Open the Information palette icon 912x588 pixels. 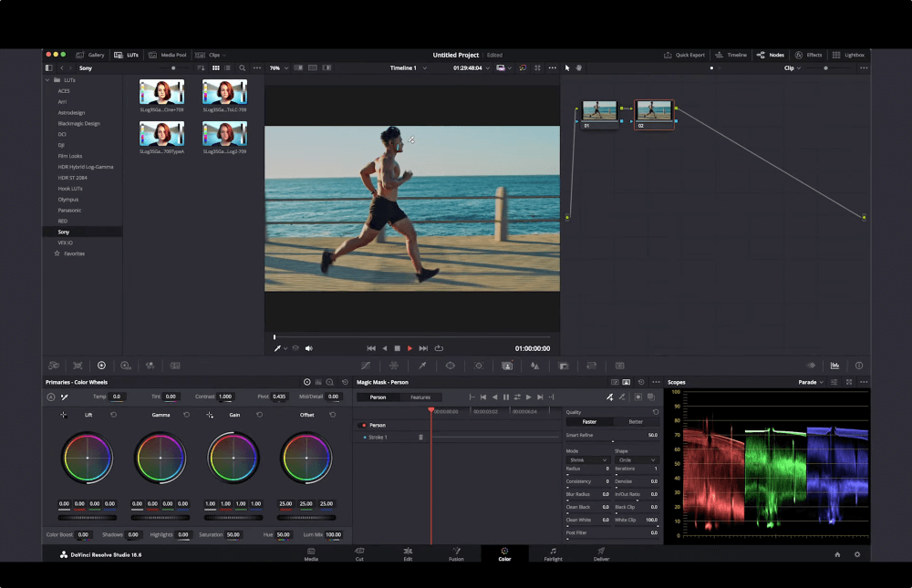[x=859, y=366]
